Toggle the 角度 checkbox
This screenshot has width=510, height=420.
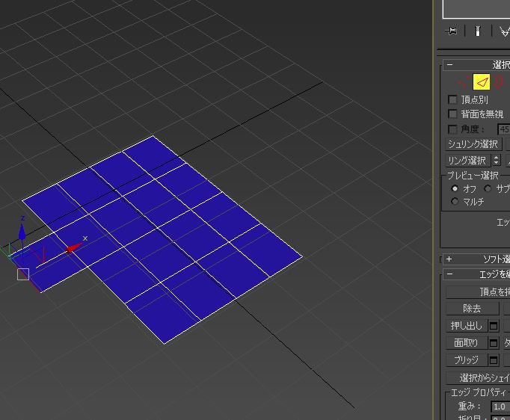point(452,129)
